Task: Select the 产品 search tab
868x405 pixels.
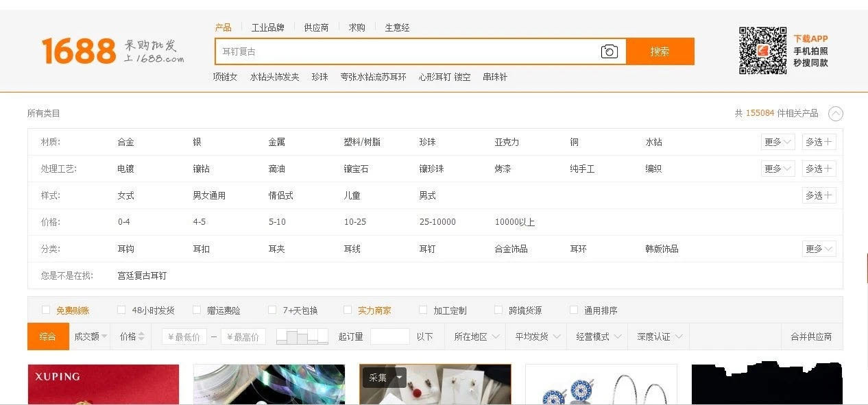Action: tap(224, 27)
